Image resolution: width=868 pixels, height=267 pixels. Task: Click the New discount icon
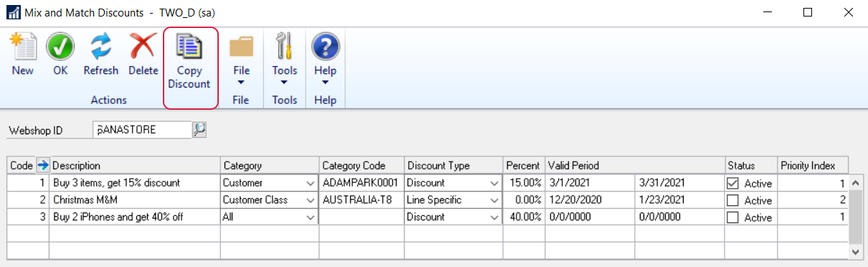tap(22, 47)
